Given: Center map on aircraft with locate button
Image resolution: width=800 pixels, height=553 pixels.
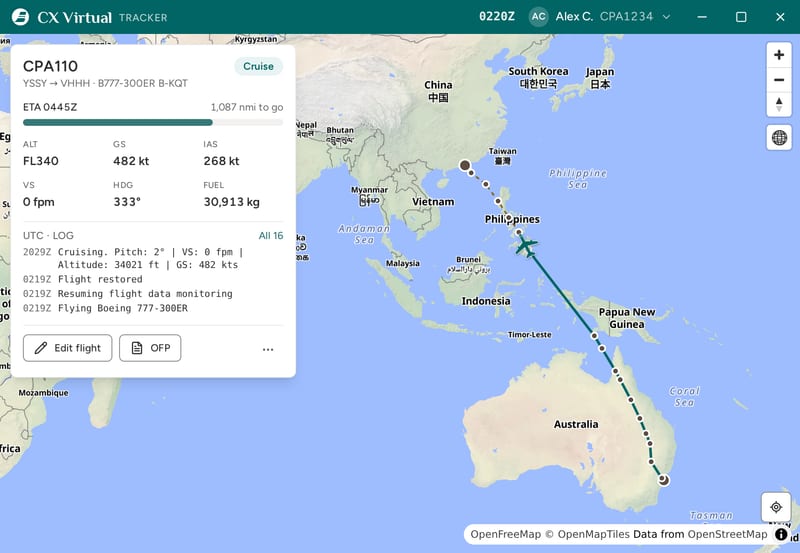Looking at the screenshot, I should 776,507.
